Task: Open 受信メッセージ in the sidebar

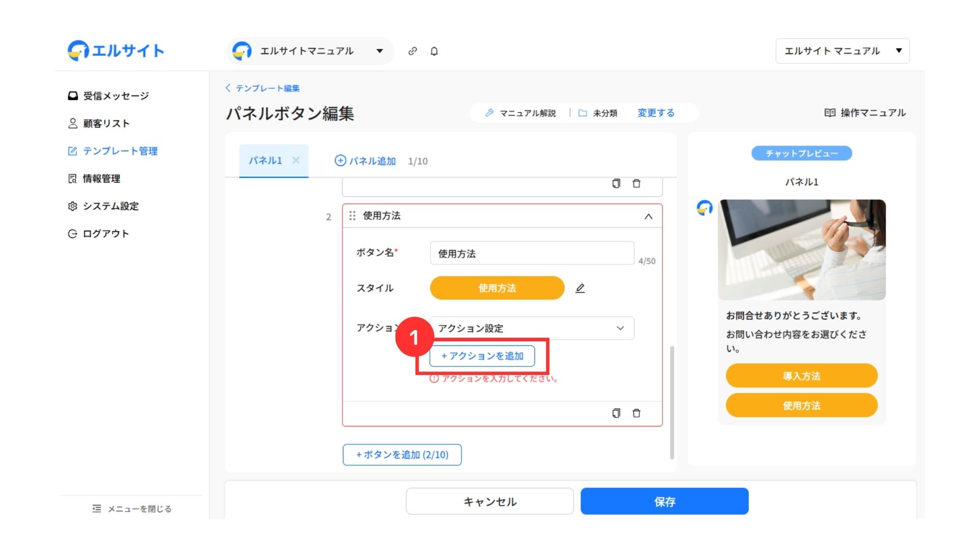Action: (115, 96)
